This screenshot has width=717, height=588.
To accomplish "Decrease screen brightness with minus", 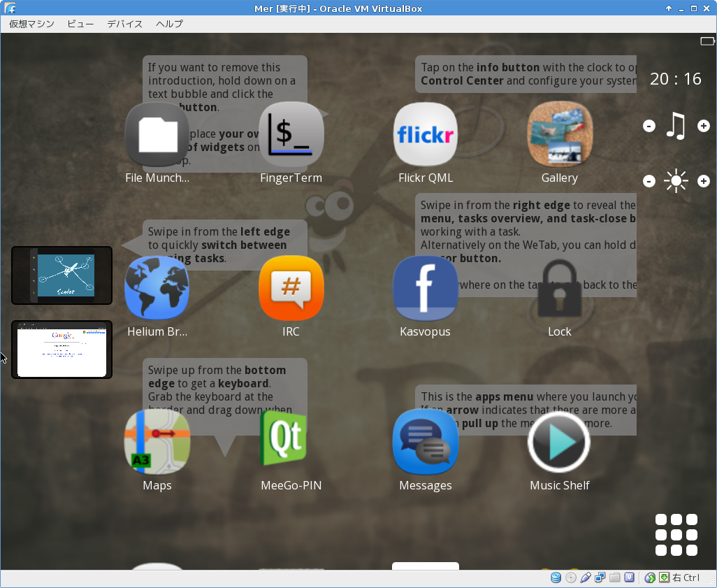I will (x=649, y=181).
